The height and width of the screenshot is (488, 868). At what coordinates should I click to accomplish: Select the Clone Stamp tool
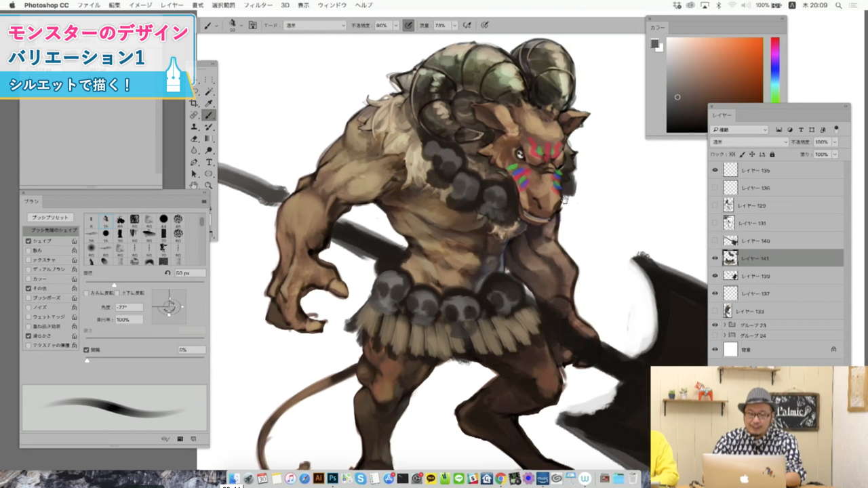coord(195,127)
